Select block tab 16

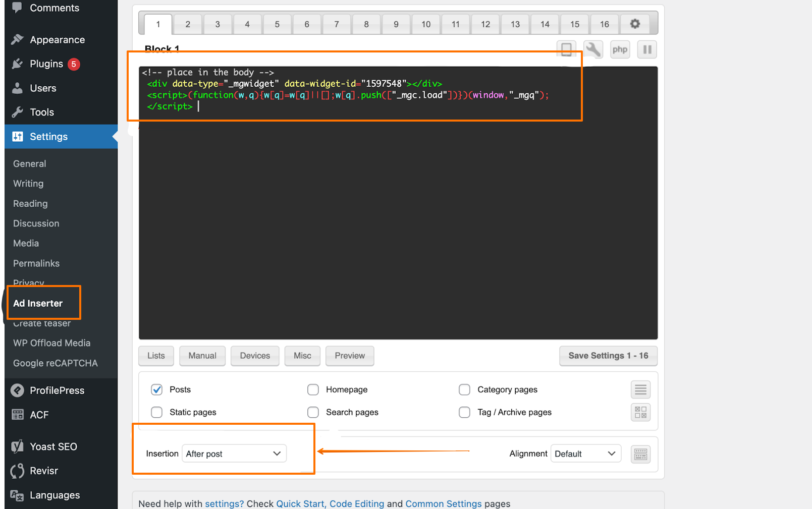pyautogui.click(x=604, y=23)
